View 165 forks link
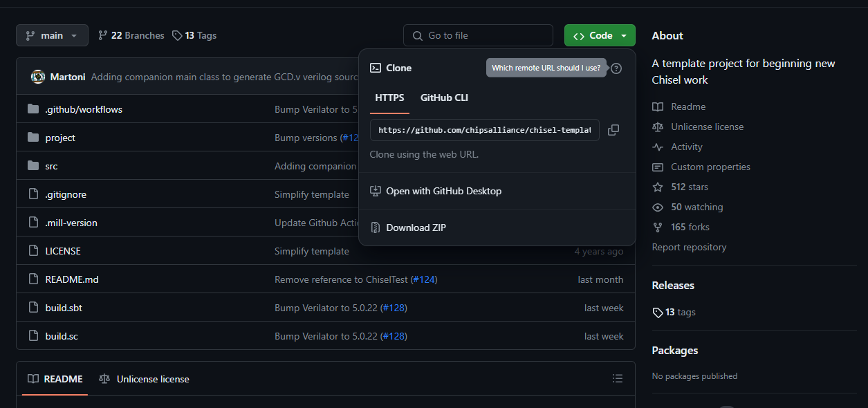 (x=690, y=227)
